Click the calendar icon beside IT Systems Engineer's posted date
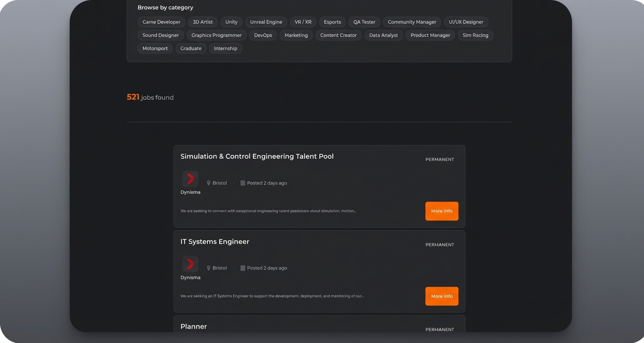The width and height of the screenshot is (644, 343). click(x=242, y=268)
